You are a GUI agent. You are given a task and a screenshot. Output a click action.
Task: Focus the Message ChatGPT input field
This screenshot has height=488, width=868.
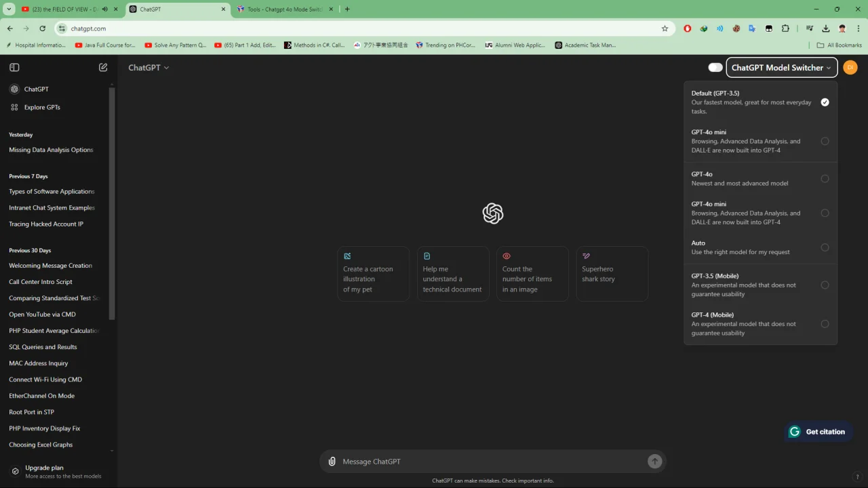tap(493, 462)
